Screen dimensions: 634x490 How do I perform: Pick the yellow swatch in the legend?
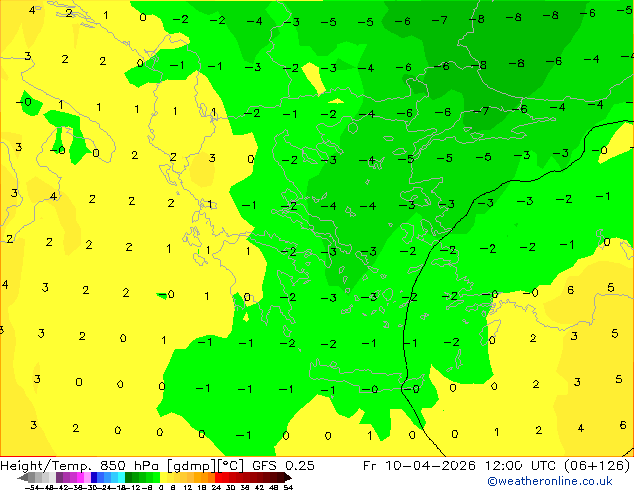pyautogui.click(x=163, y=477)
